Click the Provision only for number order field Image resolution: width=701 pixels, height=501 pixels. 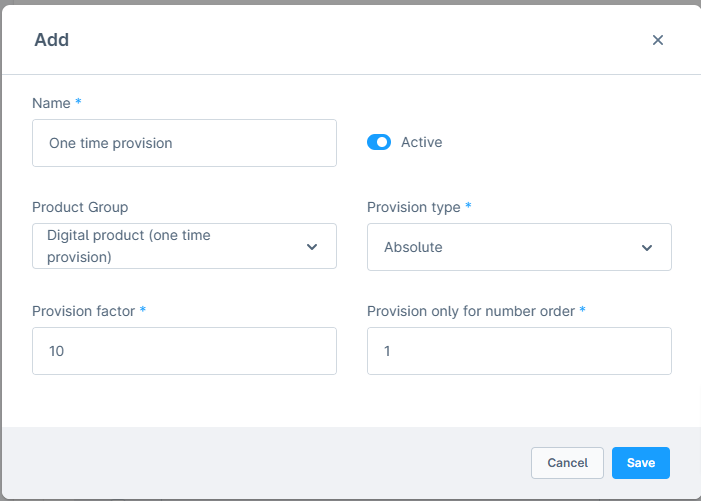pos(519,351)
